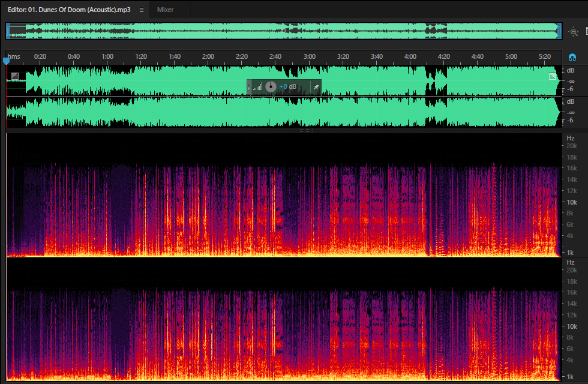The image size is (588, 384).
Task: Click the 4:20 mark on ruler
Action: click(444, 56)
